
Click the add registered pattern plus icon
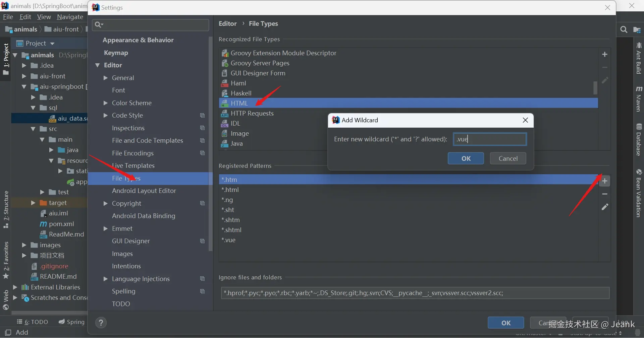[x=605, y=181]
